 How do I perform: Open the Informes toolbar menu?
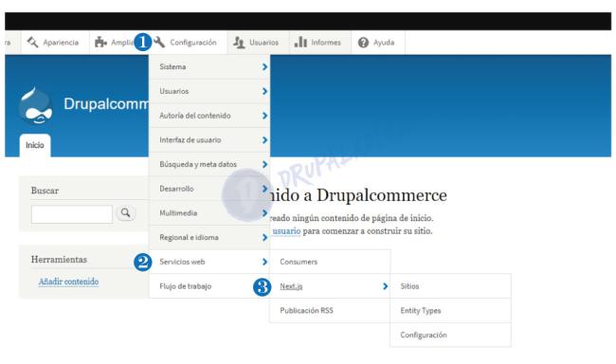click(x=320, y=42)
